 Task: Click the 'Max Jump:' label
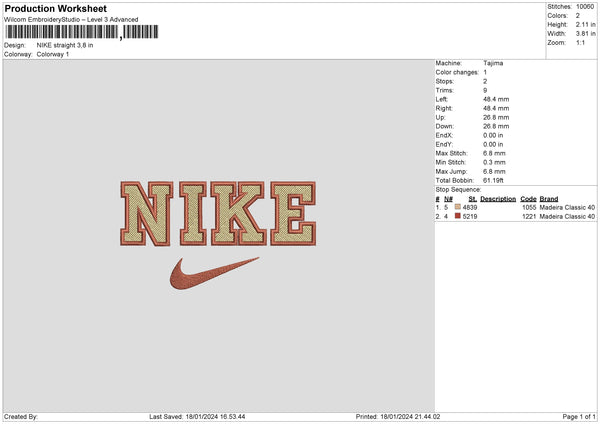452,171
